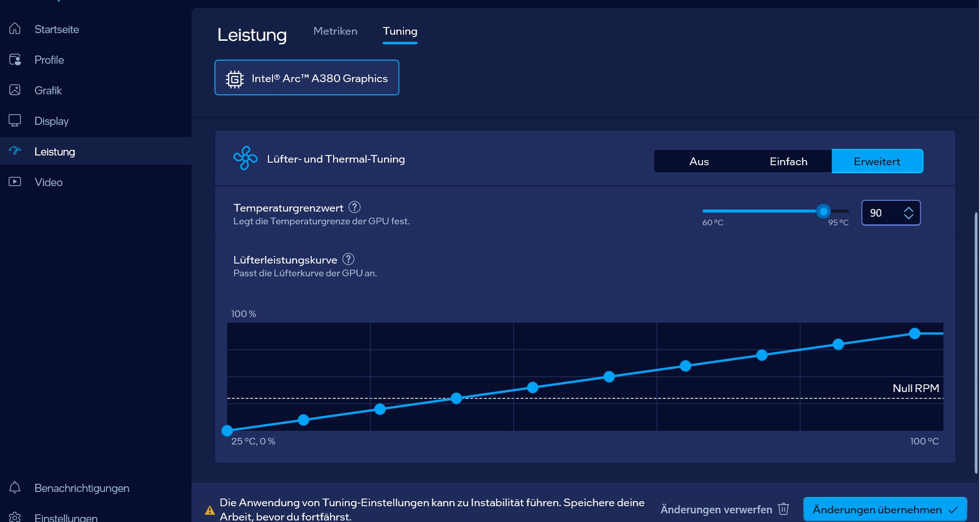
Task: Open Benachrichtigungen in the sidebar
Action: click(x=96, y=488)
